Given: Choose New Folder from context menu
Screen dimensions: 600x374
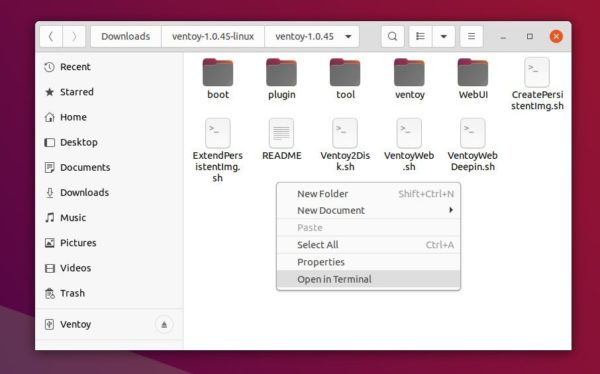Looking at the screenshot, I should [368, 194].
